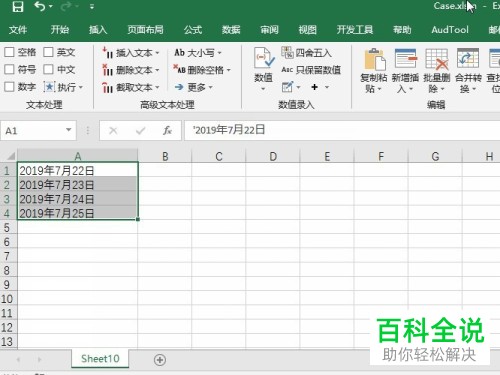500x375 pixels.
Task: Click the formula bar text '2019年7月22日
Action: 229,130
